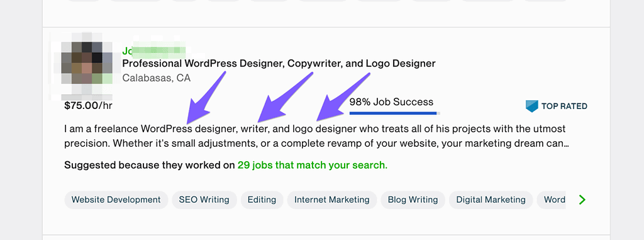Click the $75.00/hr hourly rate
Viewport: 644px width, 240px height.
[88, 106]
